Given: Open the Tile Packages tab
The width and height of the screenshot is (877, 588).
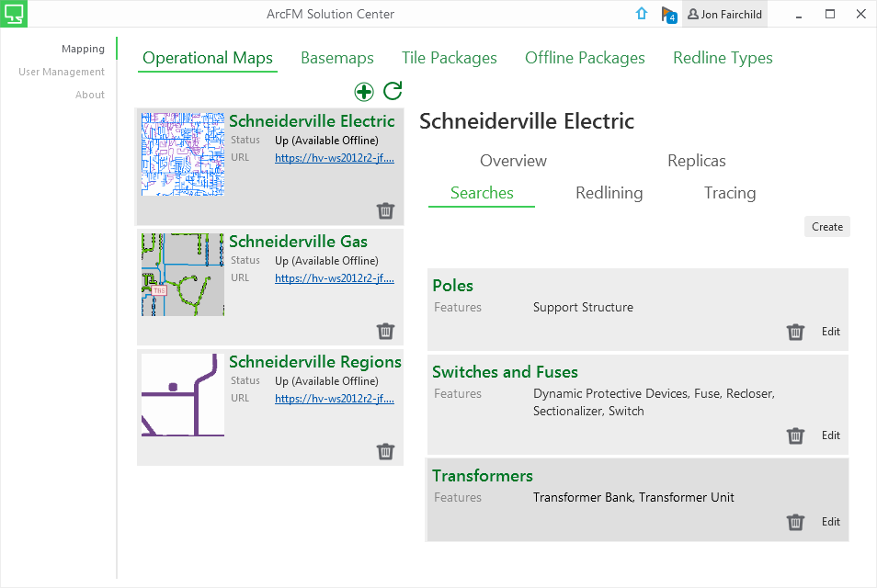Looking at the screenshot, I should click(x=450, y=57).
